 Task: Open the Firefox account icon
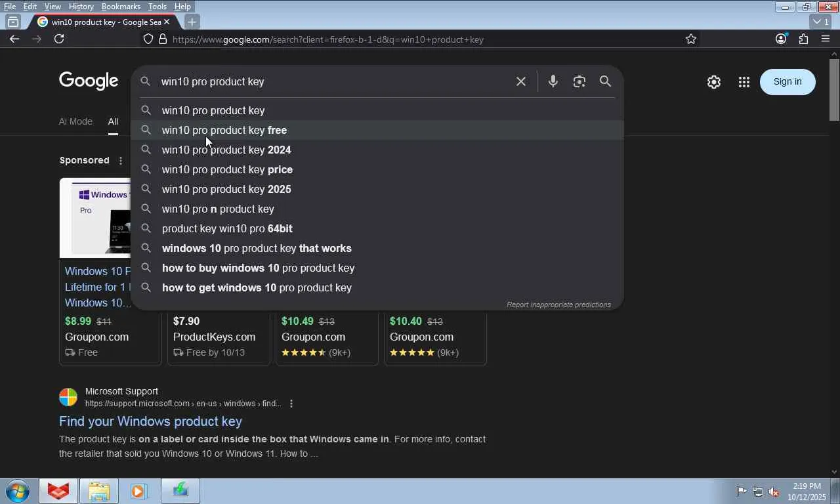pos(781,39)
